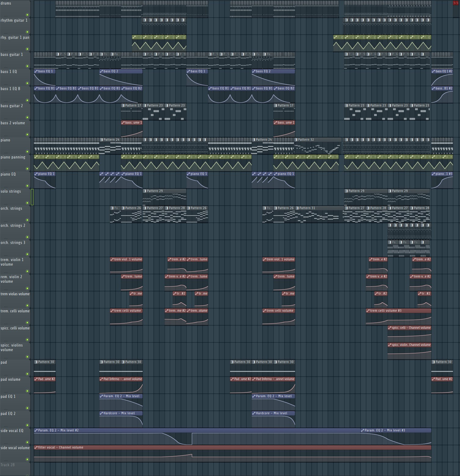The image size is (460, 476).
Task: Select the spicc. celli - Channel volume clip
Action: (409, 334)
